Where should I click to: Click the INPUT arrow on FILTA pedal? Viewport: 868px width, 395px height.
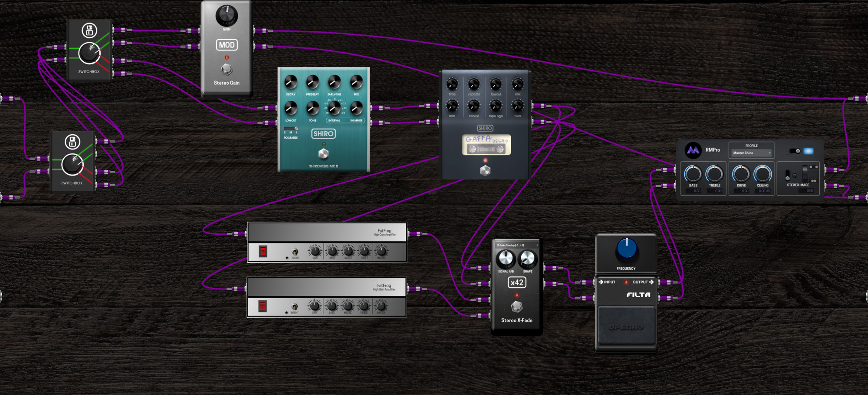coord(601,282)
